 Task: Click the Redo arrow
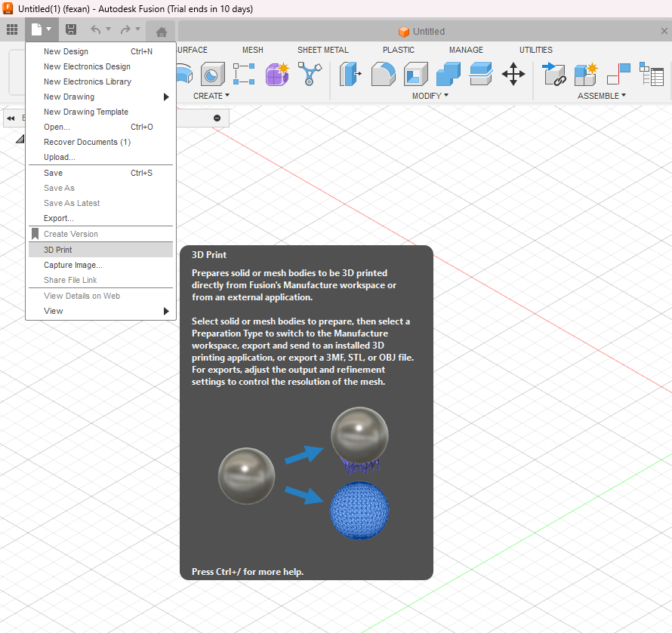125,29
